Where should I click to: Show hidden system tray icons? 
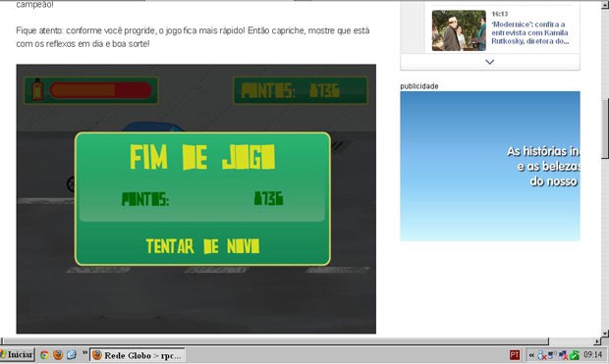(531, 355)
